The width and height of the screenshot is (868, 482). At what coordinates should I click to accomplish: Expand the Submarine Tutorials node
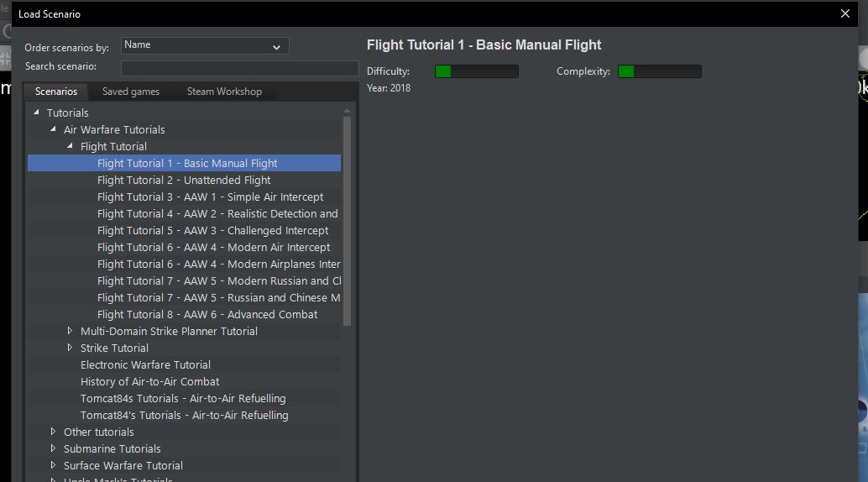click(x=54, y=448)
